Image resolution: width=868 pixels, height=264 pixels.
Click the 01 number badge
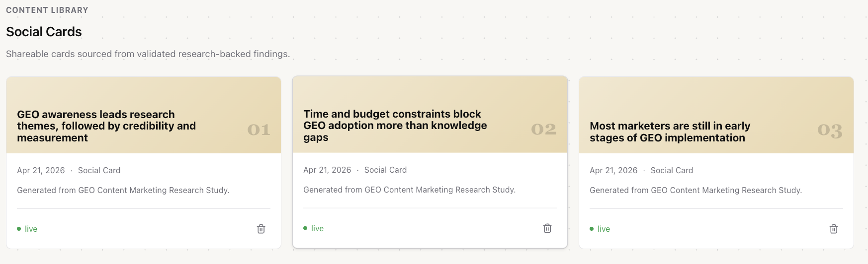point(259,130)
